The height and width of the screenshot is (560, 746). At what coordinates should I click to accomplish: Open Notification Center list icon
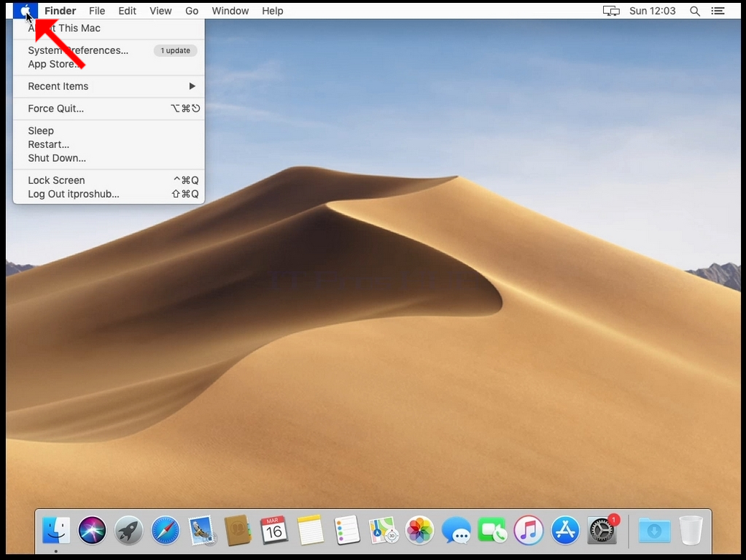(x=718, y=11)
